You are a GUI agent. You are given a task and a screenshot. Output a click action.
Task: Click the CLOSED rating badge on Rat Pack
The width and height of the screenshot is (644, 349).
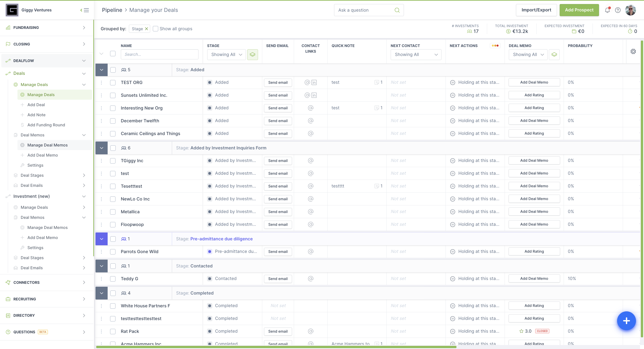tap(542, 331)
